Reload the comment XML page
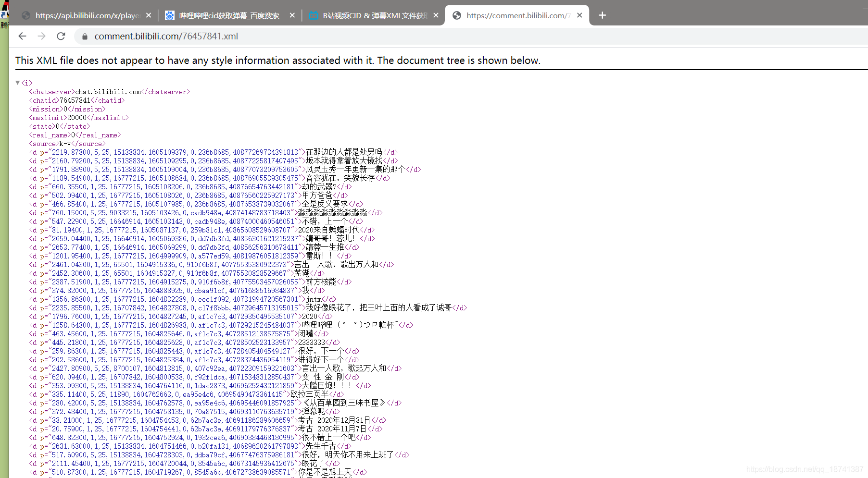868x478 pixels. click(x=61, y=36)
